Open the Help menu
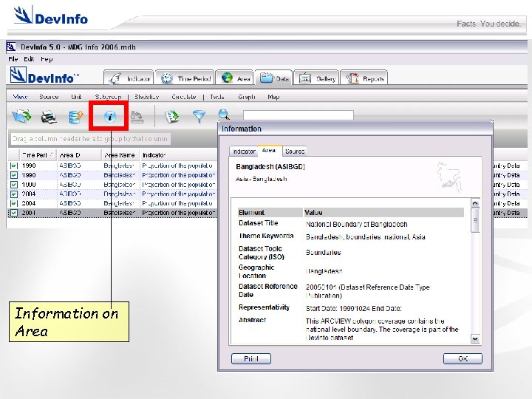Image resolution: width=532 pixels, height=399 pixels. (47, 59)
